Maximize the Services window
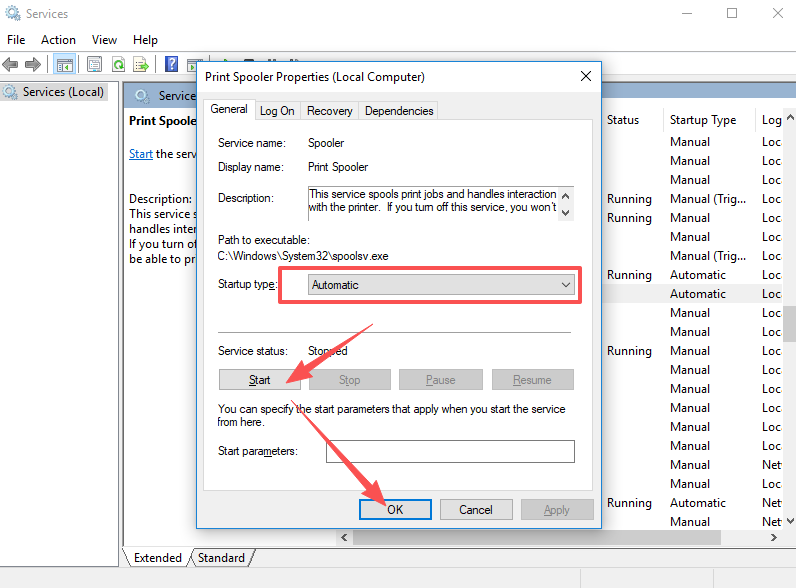Screen dimensions: 796x588 point(732,13)
